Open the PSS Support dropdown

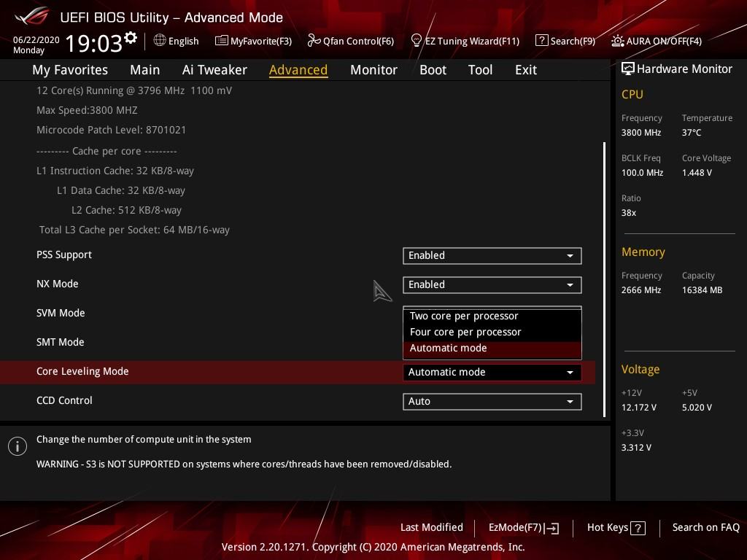pos(492,256)
